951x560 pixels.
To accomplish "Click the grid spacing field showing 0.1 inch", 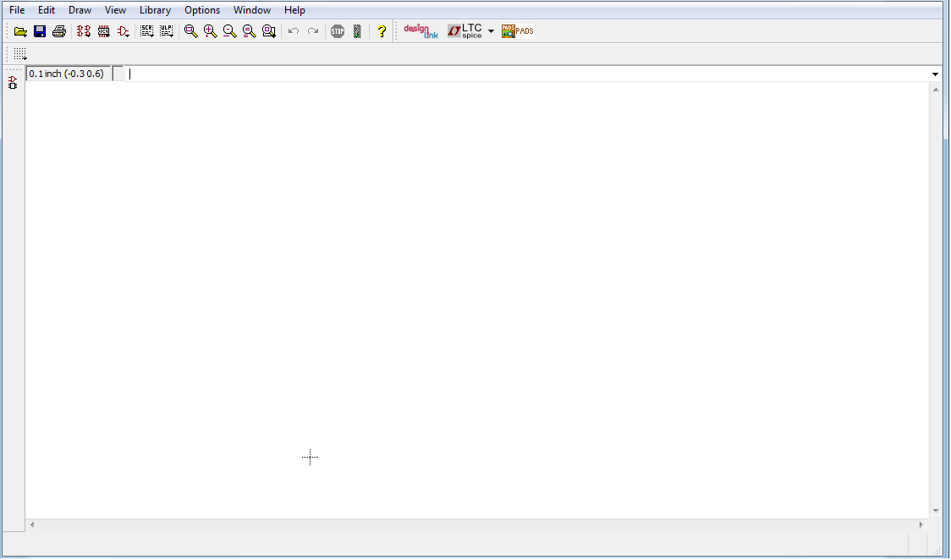I will coord(66,74).
